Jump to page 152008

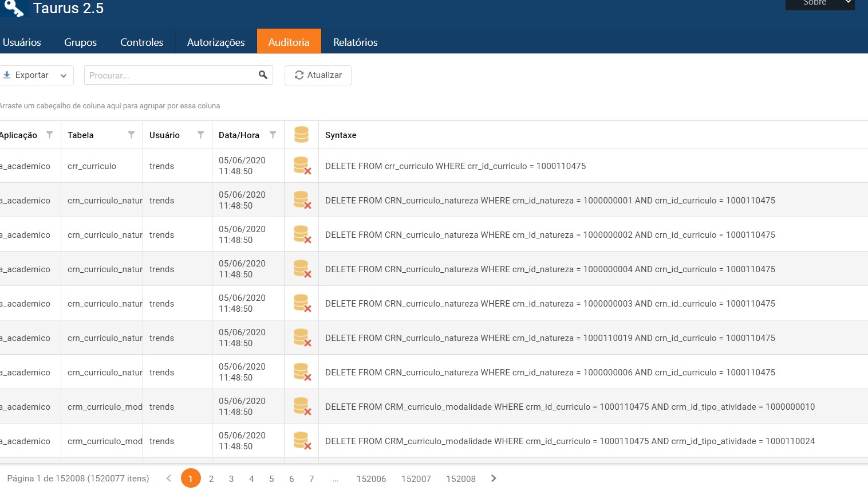click(460, 479)
